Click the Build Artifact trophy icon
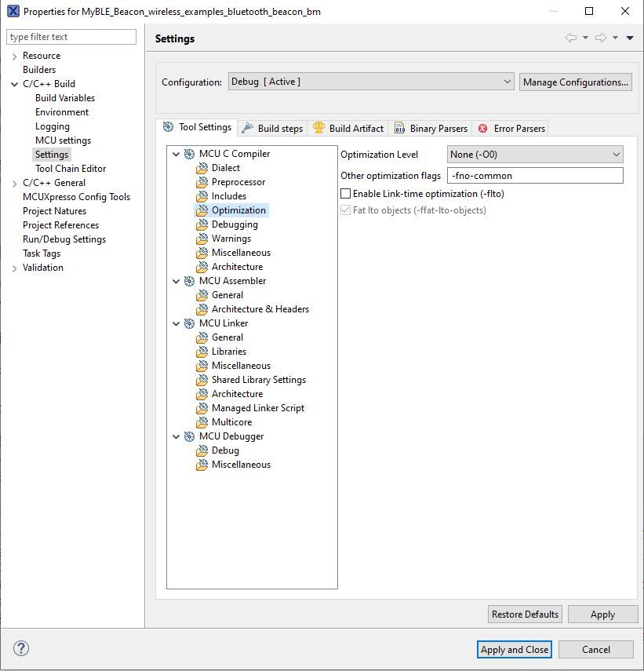 [318, 127]
